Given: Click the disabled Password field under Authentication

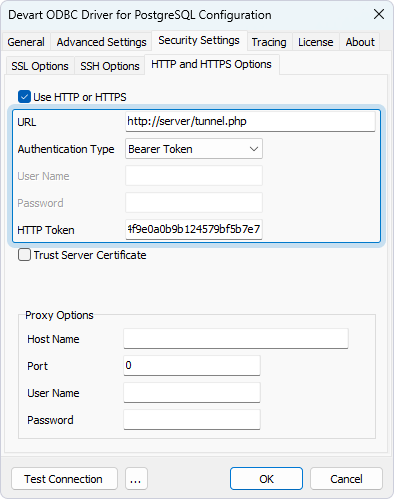Looking at the screenshot, I should tap(194, 203).
